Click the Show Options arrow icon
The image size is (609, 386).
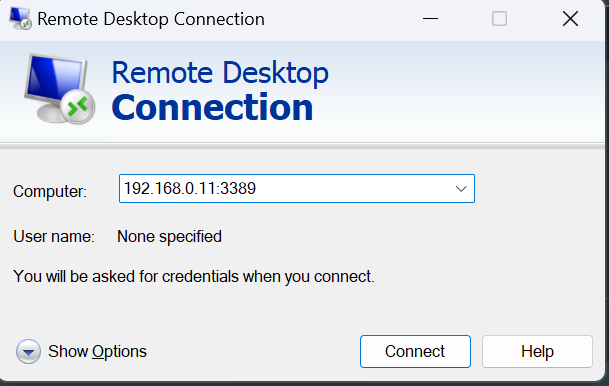click(28, 351)
